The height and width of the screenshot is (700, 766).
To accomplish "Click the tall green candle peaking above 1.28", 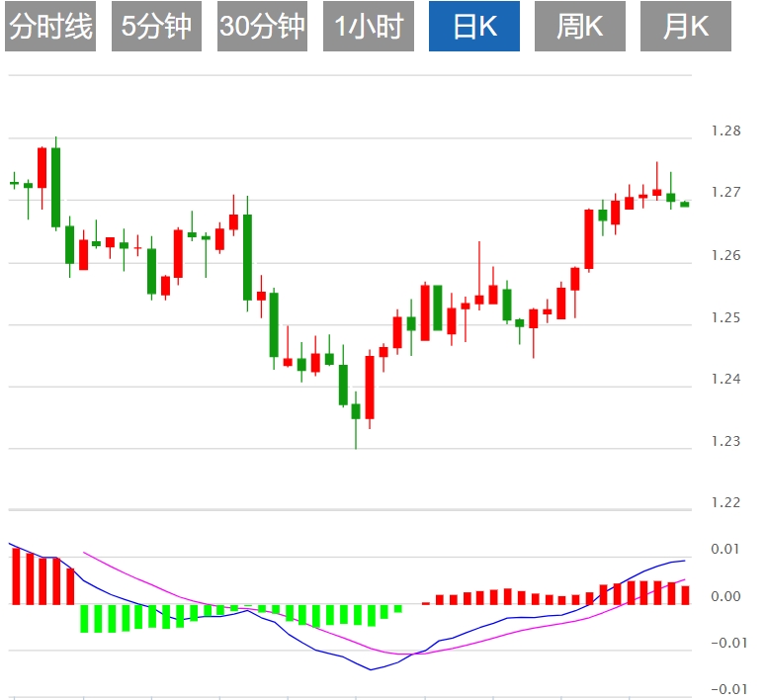I will coord(55,188).
